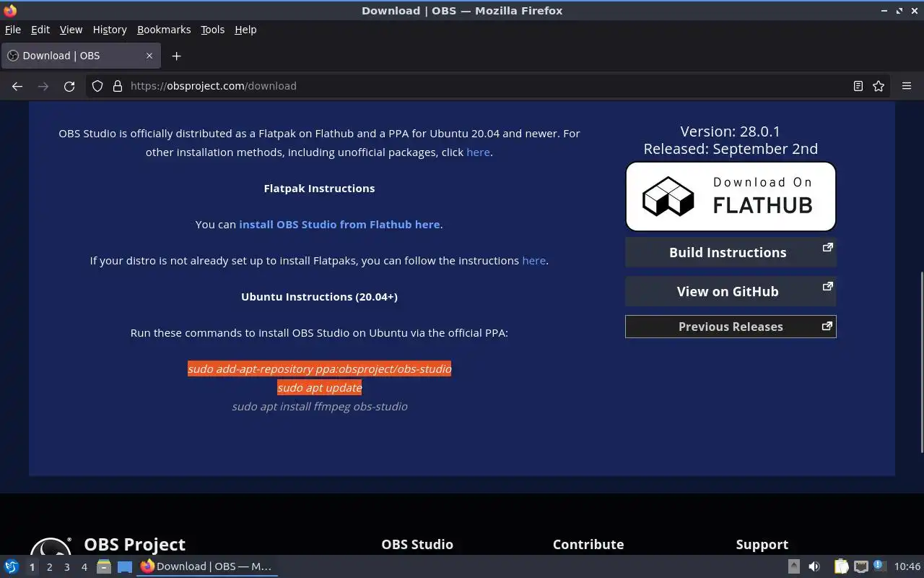Click the 10:46 clock
The width and height of the screenshot is (924, 578).
[x=907, y=566]
